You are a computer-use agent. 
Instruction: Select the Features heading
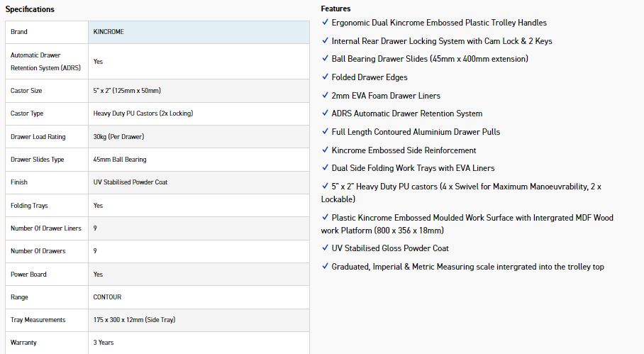(335, 9)
